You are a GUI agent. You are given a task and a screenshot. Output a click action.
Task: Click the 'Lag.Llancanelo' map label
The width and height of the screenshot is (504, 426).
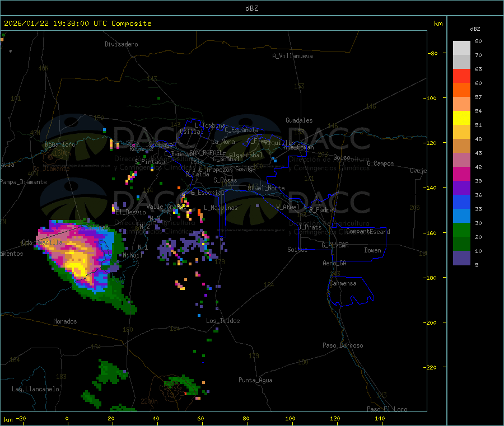point(36,389)
